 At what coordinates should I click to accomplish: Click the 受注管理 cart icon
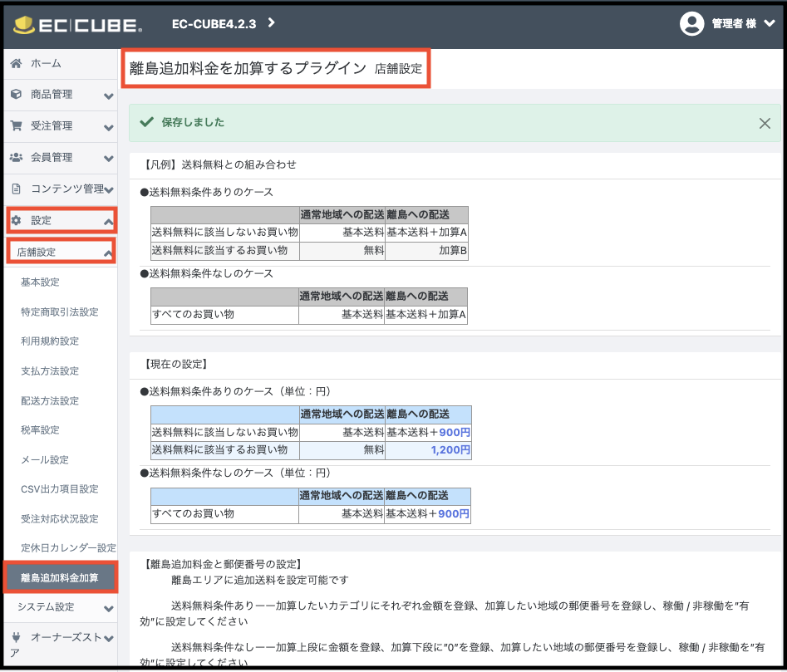pyautogui.click(x=16, y=125)
